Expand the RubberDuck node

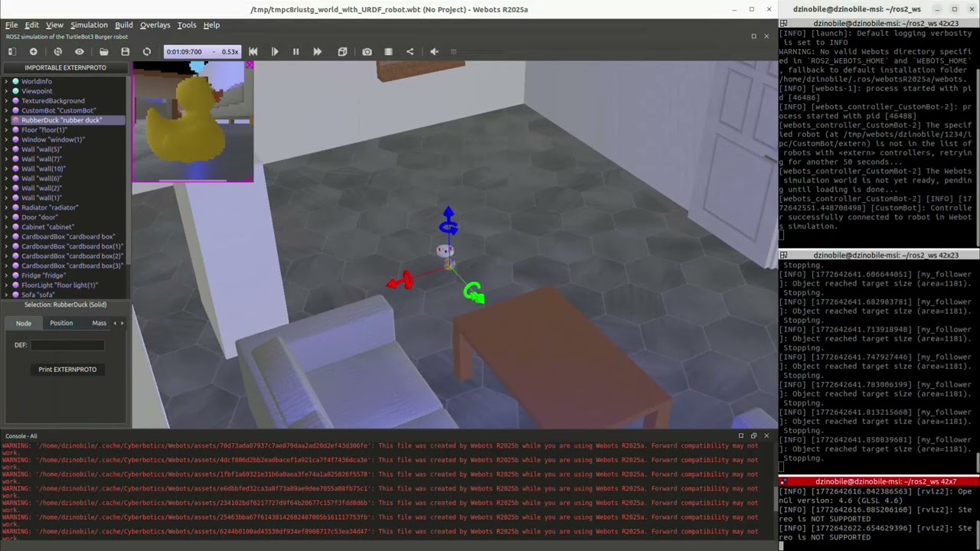point(6,120)
